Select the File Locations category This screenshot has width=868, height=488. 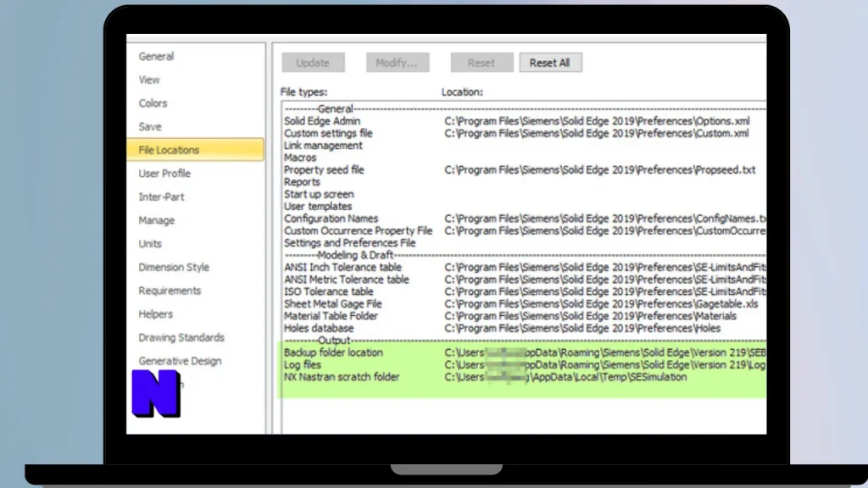pyautogui.click(x=196, y=150)
